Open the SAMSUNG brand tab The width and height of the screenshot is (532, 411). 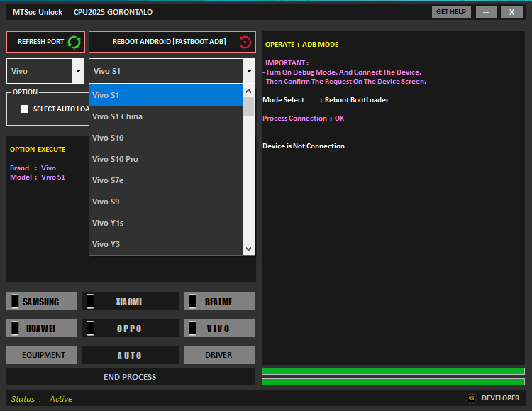42,301
